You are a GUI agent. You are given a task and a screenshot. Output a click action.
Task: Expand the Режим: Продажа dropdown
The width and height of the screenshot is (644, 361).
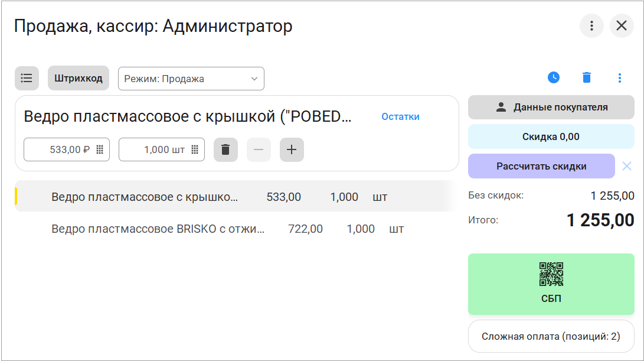191,79
